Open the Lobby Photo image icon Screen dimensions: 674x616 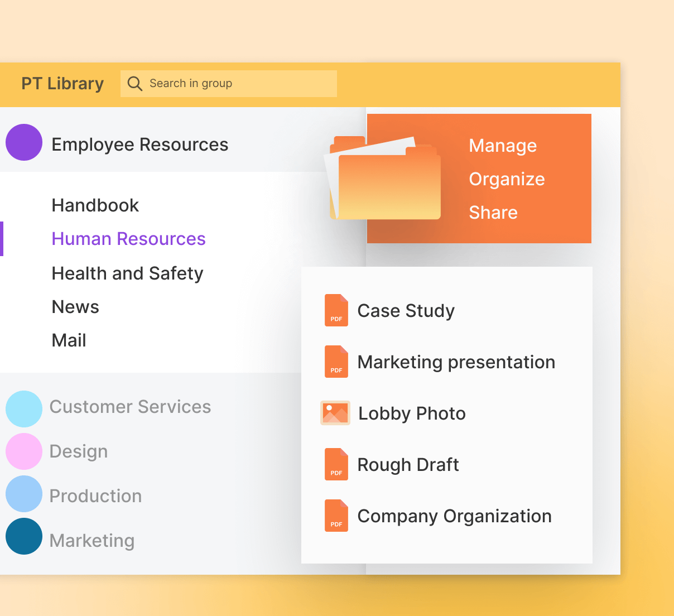(335, 413)
